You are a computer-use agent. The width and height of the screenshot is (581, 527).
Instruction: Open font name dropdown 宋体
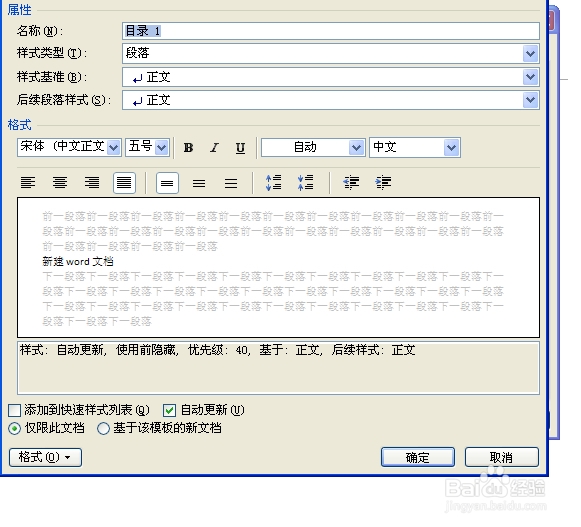coord(114,148)
